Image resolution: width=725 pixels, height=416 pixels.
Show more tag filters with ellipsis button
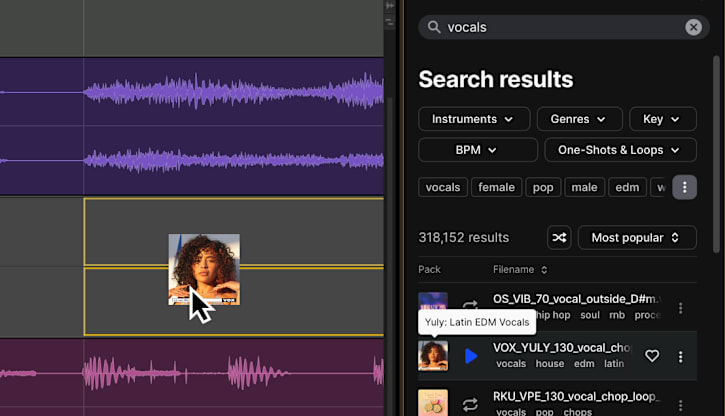point(684,187)
